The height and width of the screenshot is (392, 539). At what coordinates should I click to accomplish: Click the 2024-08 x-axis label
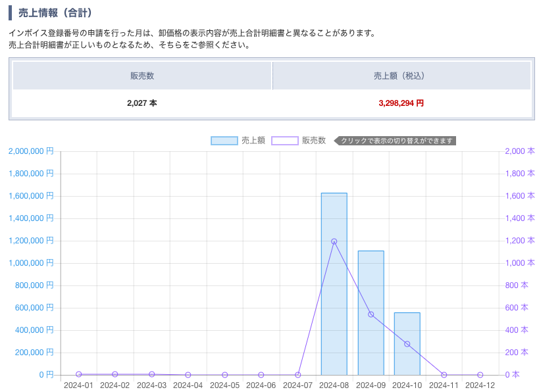click(334, 385)
